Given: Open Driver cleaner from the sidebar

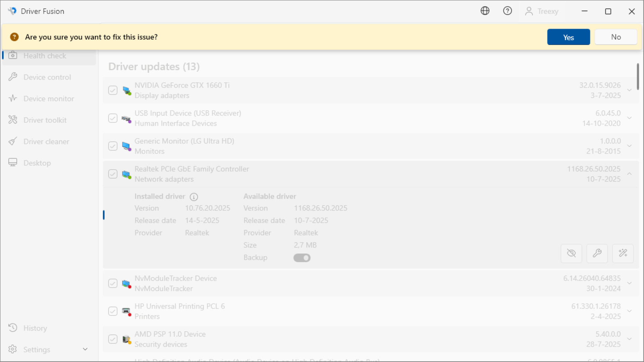Looking at the screenshot, I should [x=46, y=141].
